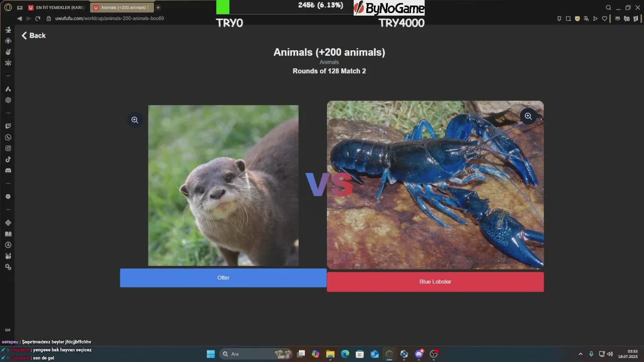Viewport: 644px width, 362px height.
Task: Click the pin icon in address bar
Action: (559, 19)
